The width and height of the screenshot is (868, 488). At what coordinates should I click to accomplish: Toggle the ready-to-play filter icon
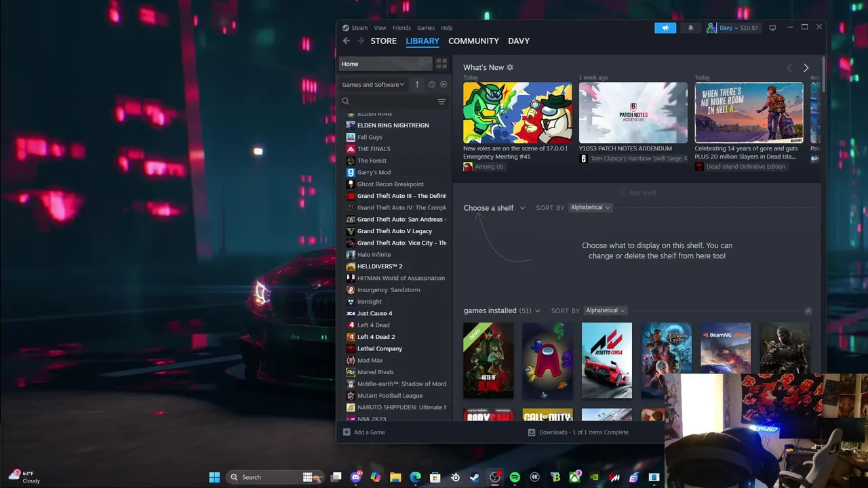pyautogui.click(x=443, y=85)
